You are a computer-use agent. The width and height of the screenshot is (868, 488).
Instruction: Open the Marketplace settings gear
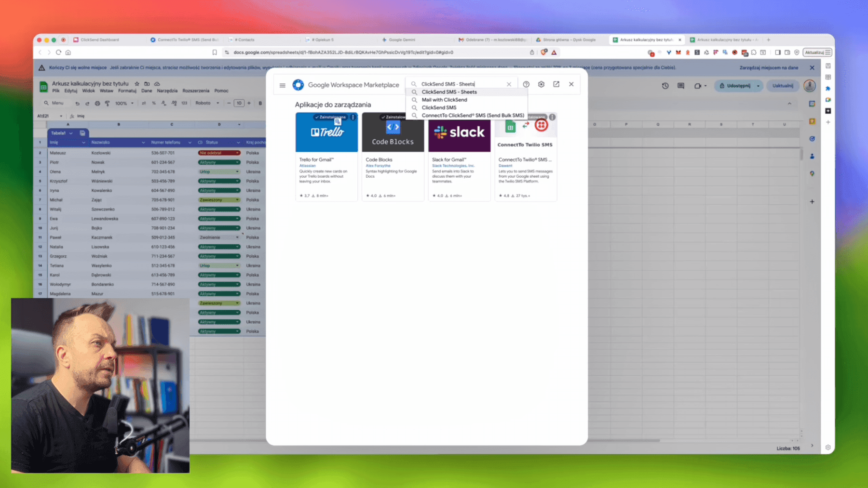(541, 84)
